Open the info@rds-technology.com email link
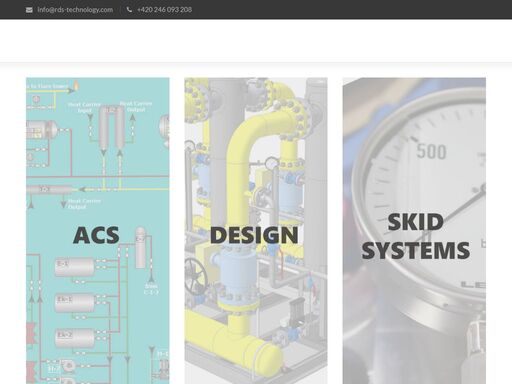The height and width of the screenshot is (384, 512). [75, 10]
